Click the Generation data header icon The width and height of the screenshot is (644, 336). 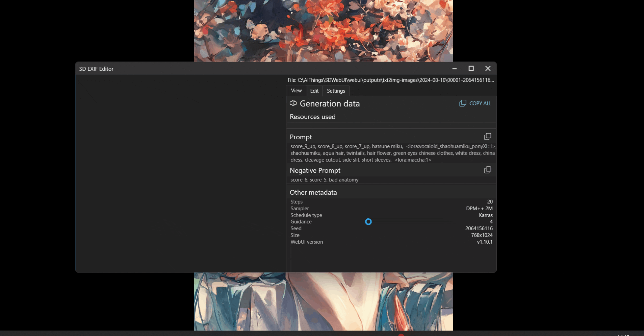(293, 103)
